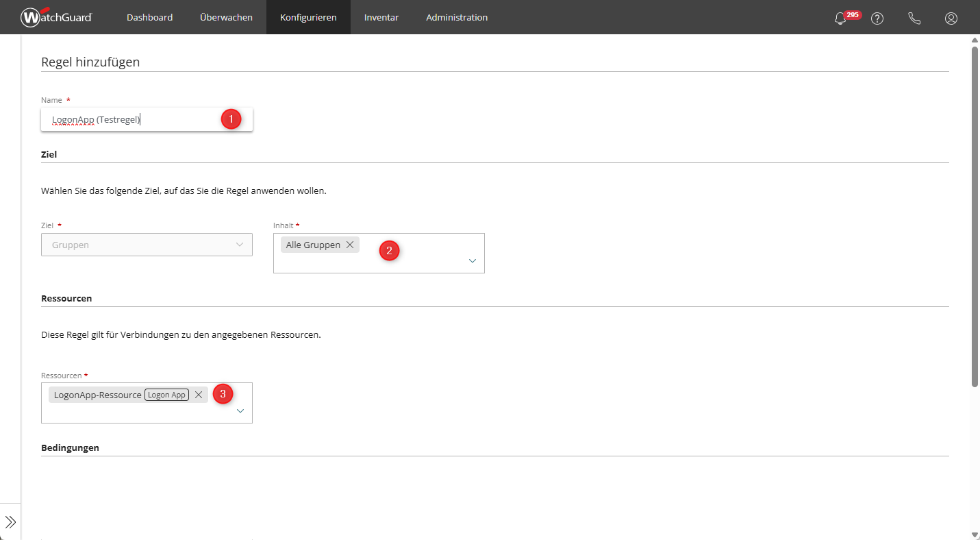Click the phone support icon

(x=914, y=19)
